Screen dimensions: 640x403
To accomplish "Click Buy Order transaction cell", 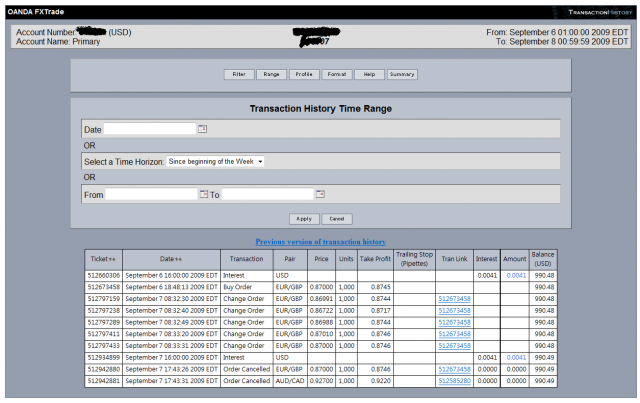I will 247,287.
